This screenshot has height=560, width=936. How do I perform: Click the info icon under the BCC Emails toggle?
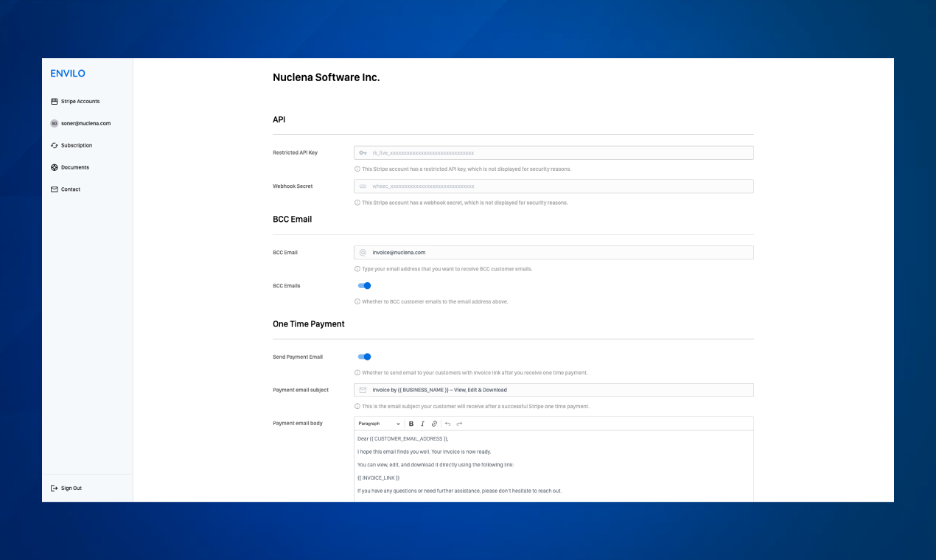(x=357, y=301)
